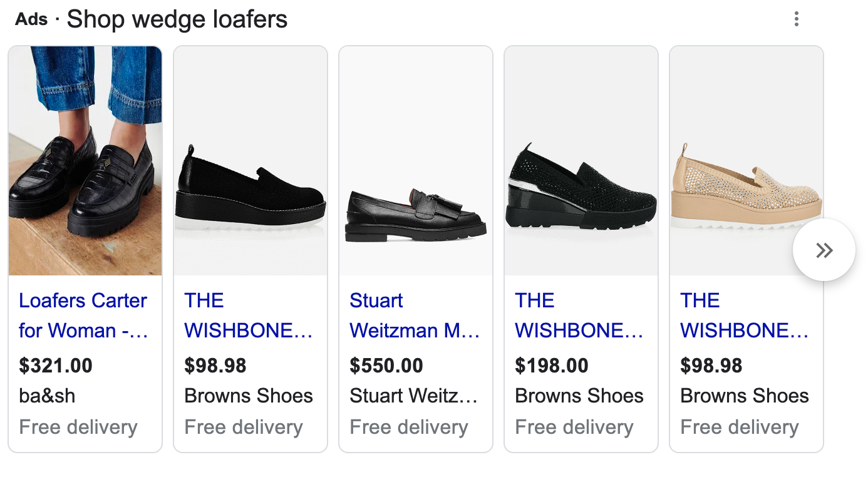Image resolution: width=868 pixels, height=477 pixels.
Task: Click the next arrow carousel button
Action: point(824,250)
